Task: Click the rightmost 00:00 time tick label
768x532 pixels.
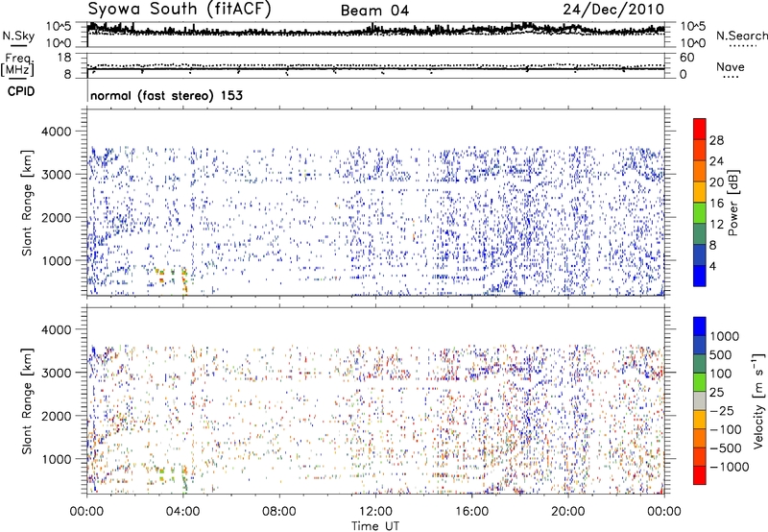Action: (x=664, y=512)
